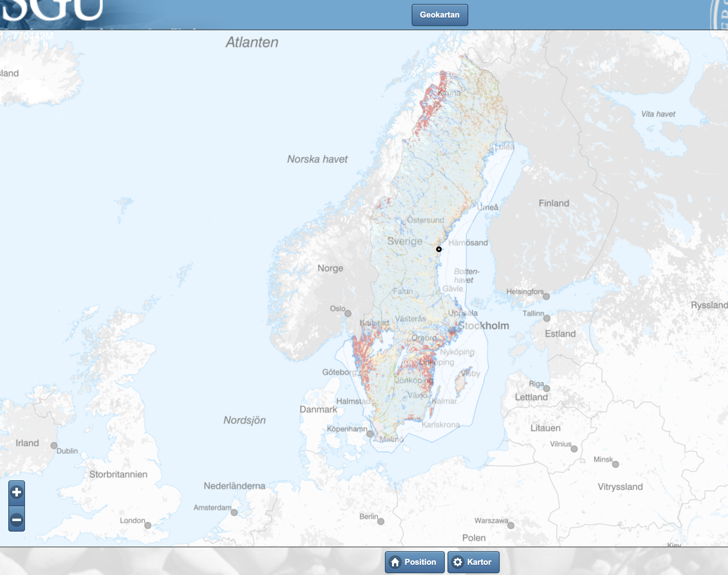Zoom in with the plus button
This screenshot has height=575, width=728.
click(17, 492)
